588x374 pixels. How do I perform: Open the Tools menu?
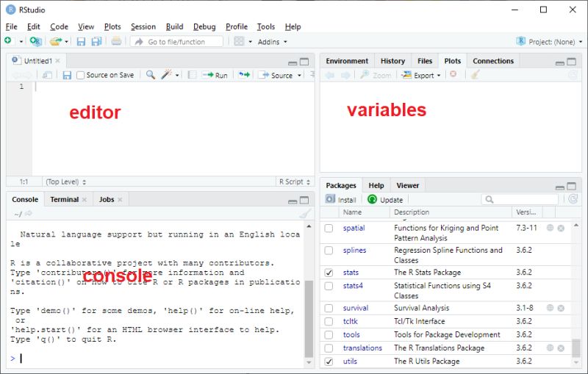pos(266,26)
